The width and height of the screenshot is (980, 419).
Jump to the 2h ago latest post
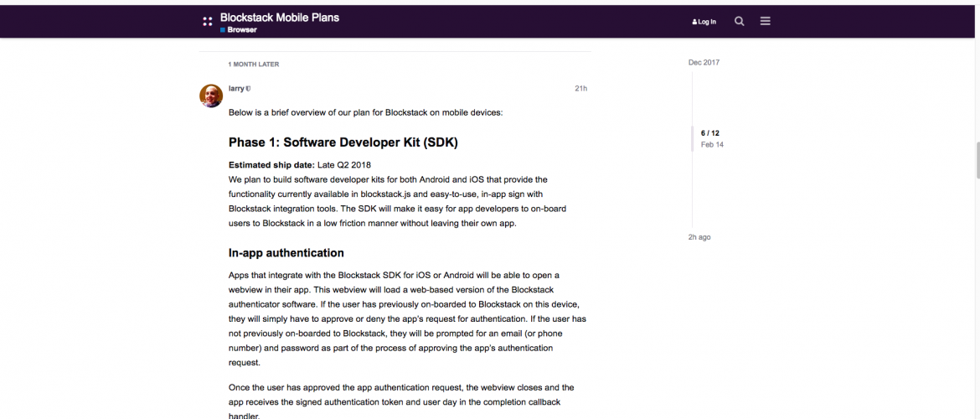pyautogui.click(x=699, y=237)
